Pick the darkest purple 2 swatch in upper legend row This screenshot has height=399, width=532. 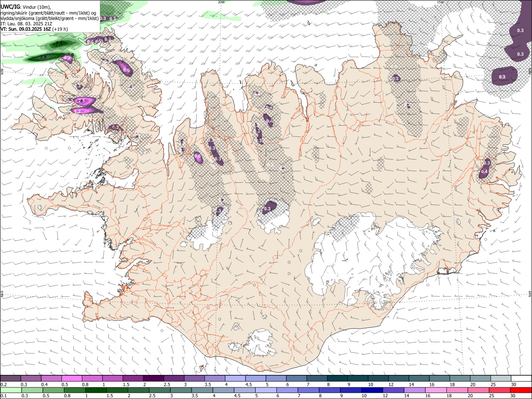(x=153, y=379)
